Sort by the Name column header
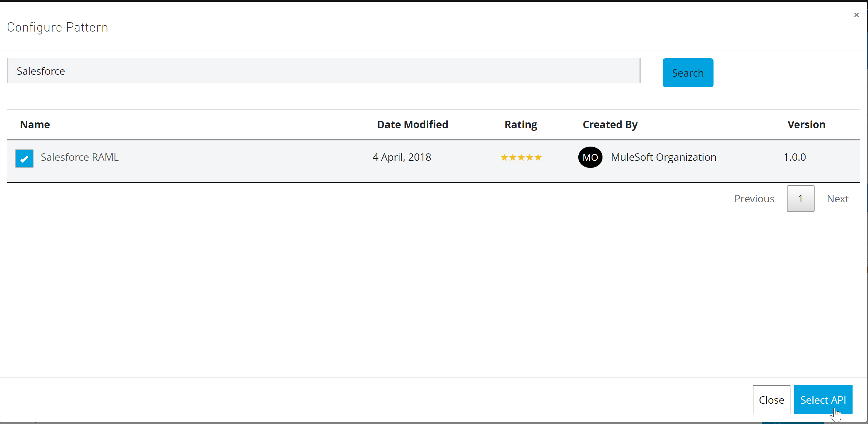 [35, 124]
